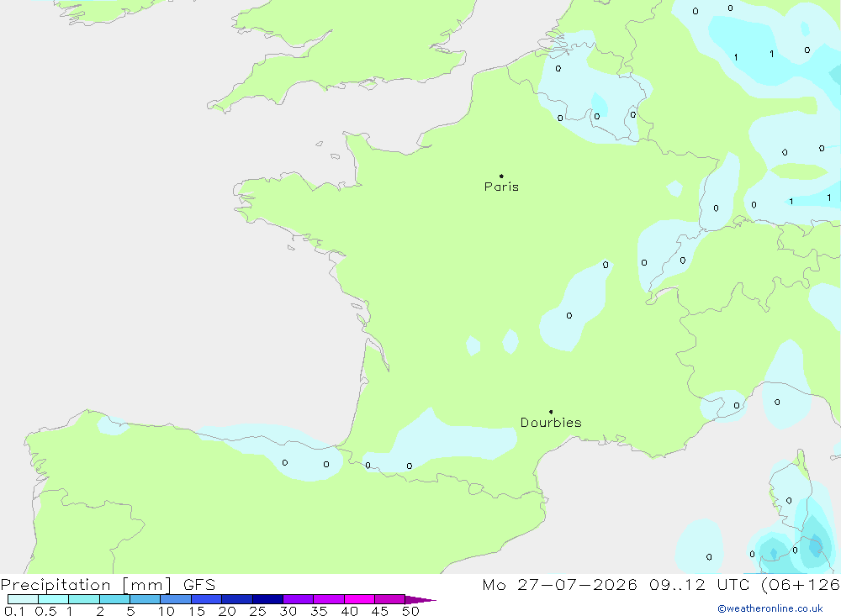Click the black dot marking Paris
The width and height of the screenshot is (841, 616).
(501, 176)
